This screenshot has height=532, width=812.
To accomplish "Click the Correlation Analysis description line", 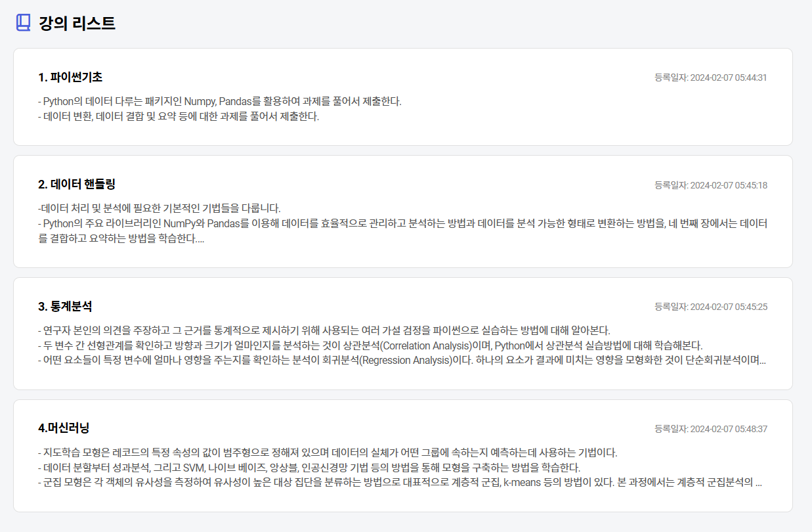I will (371, 345).
